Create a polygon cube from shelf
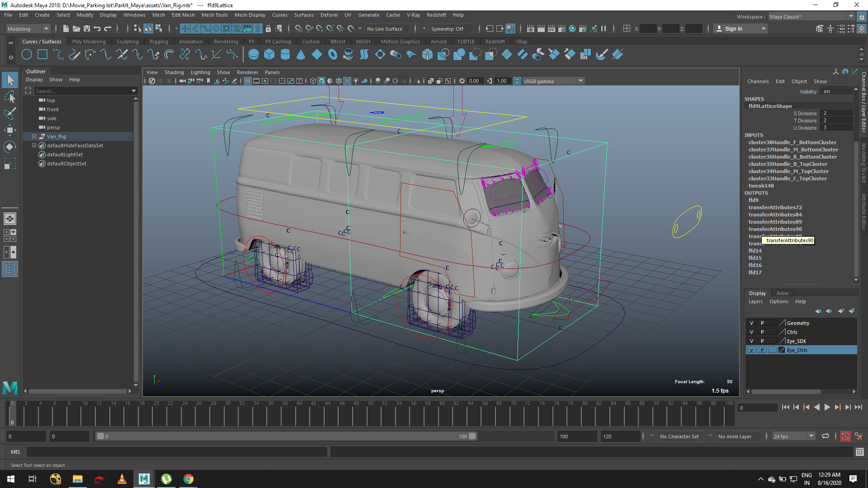868x488 pixels. tap(269, 55)
